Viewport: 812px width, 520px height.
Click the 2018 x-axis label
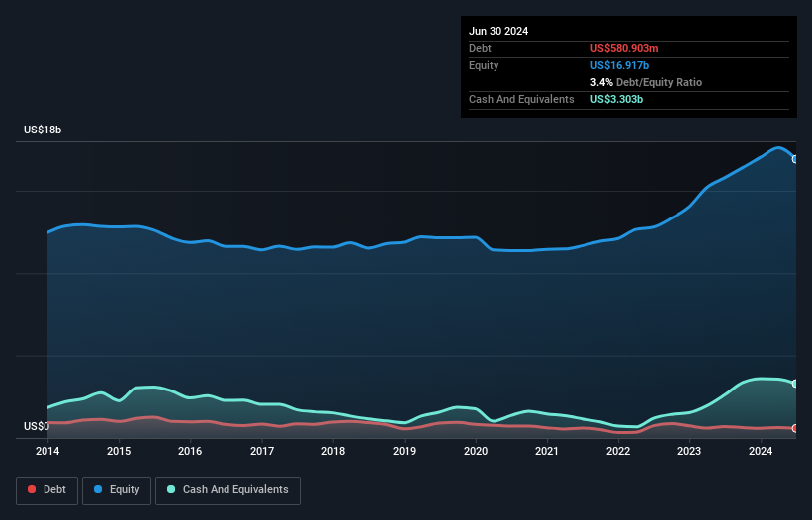pos(333,451)
